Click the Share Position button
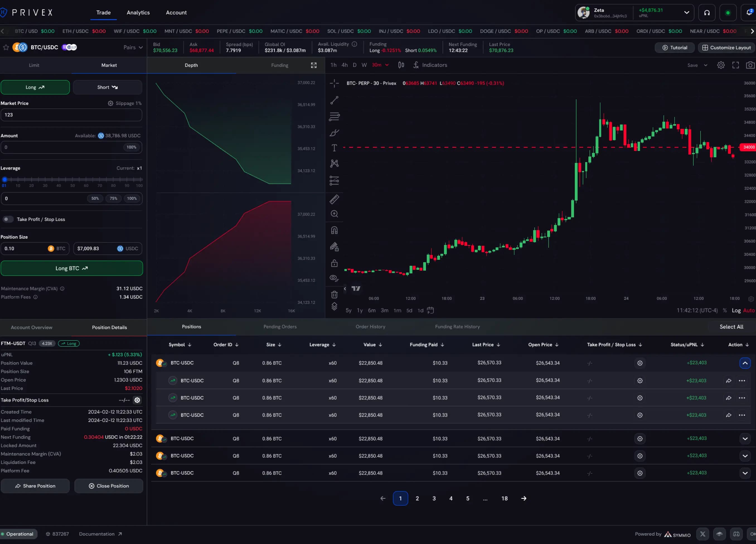 coord(35,486)
